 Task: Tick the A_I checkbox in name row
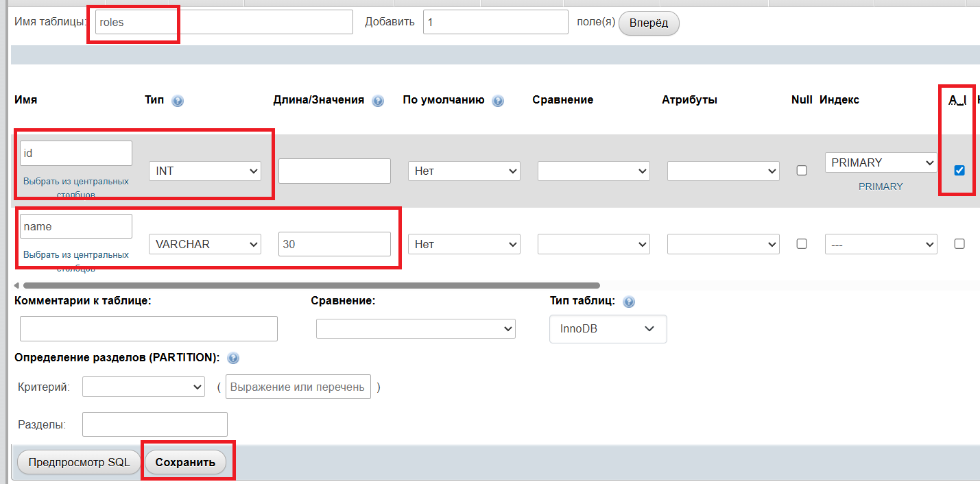(959, 244)
